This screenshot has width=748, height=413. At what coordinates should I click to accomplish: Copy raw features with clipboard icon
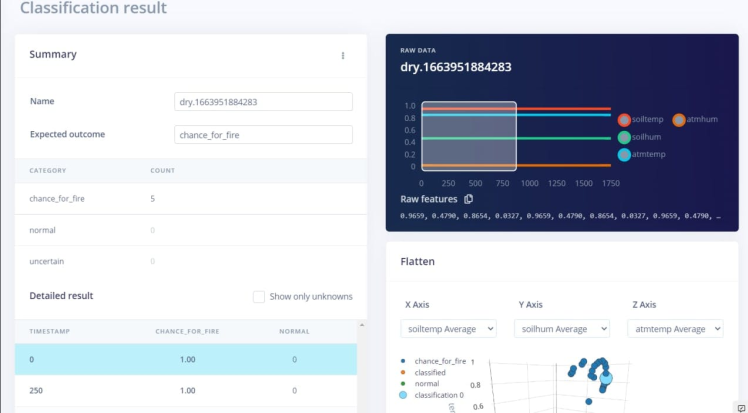(468, 199)
